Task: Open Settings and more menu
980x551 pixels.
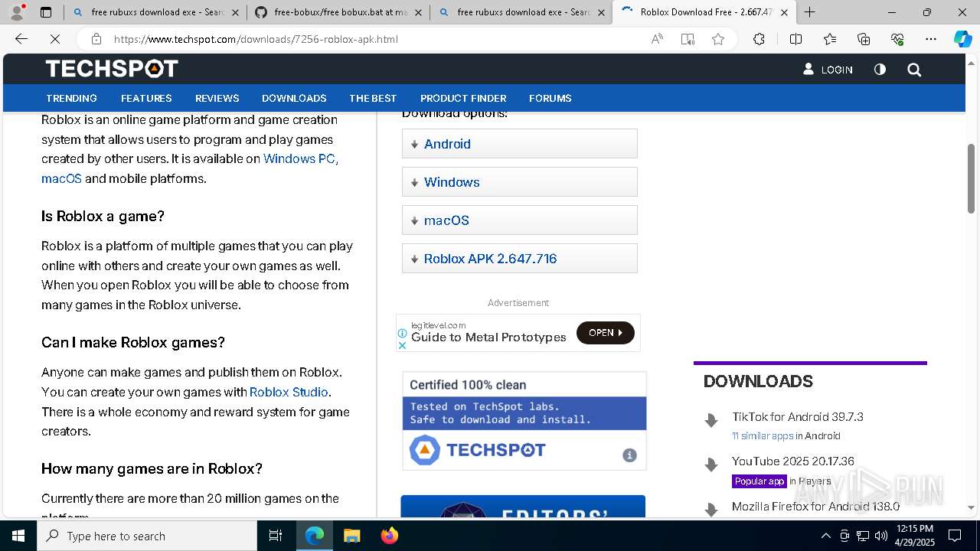Action: coord(931,39)
